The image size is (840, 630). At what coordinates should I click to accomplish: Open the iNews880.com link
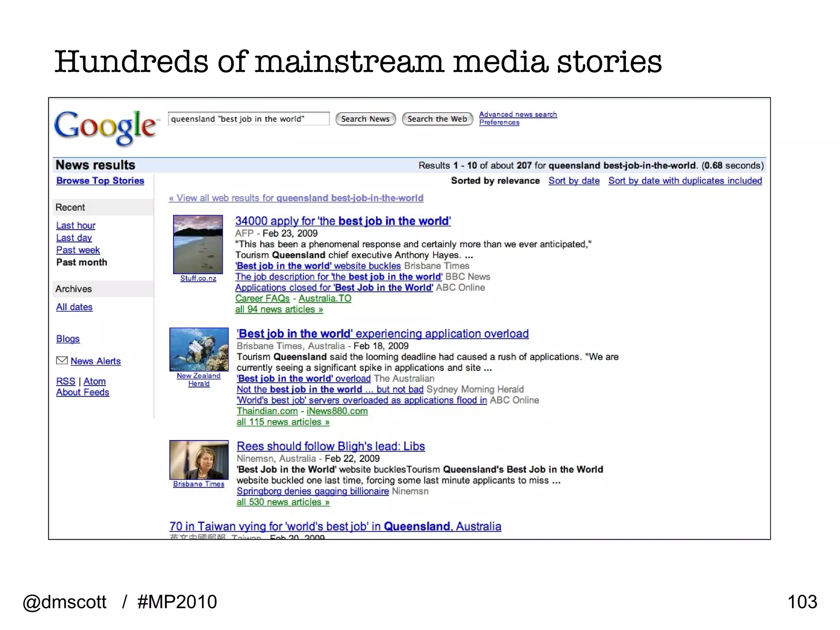click(337, 411)
